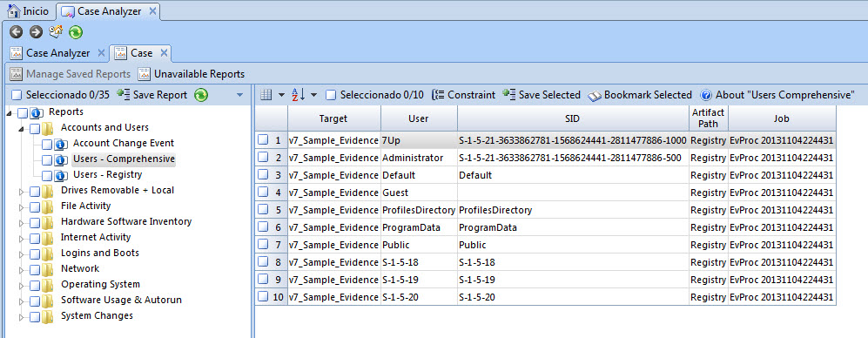Image resolution: width=868 pixels, height=338 pixels.
Task: Open the column layout grid icon
Action: tap(266, 95)
